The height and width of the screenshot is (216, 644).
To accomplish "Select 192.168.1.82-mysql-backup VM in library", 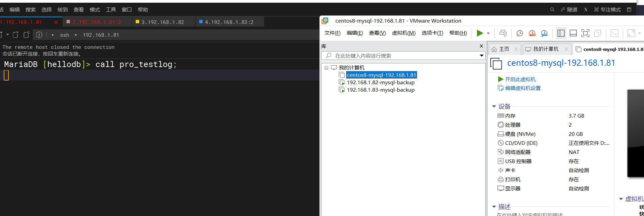I will click(381, 83).
